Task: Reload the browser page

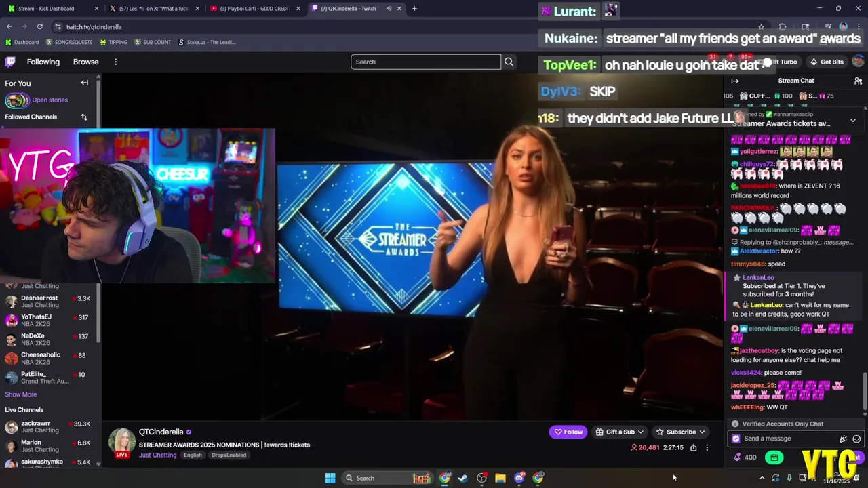Action: pyautogui.click(x=39, y=26)
